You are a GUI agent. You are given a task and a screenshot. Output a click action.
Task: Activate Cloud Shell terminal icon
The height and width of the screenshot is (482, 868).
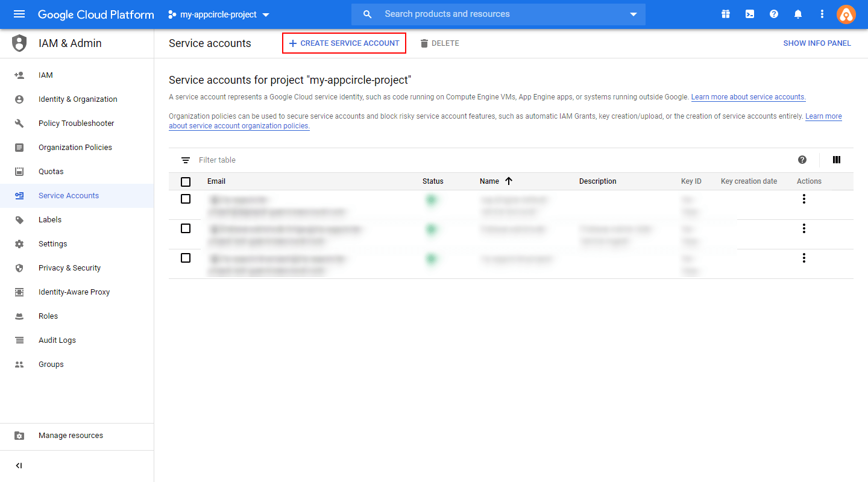click(x=750, y=14)
